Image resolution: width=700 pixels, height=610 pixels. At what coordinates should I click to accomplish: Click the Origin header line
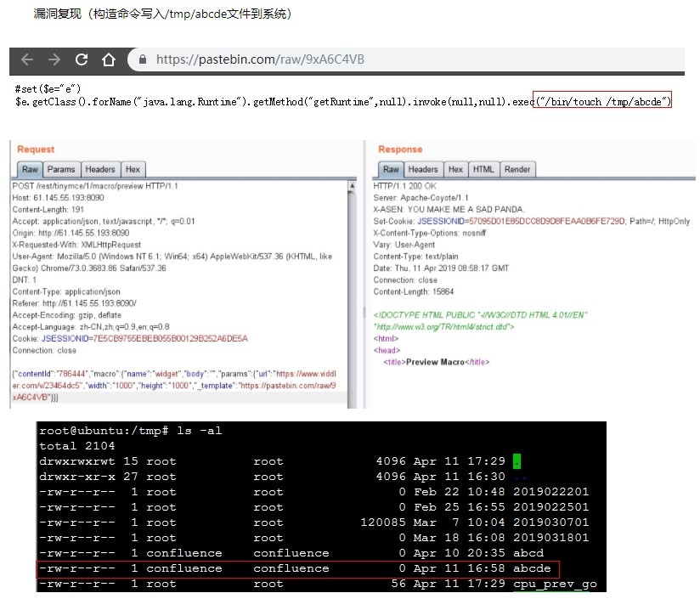[71, 233]
